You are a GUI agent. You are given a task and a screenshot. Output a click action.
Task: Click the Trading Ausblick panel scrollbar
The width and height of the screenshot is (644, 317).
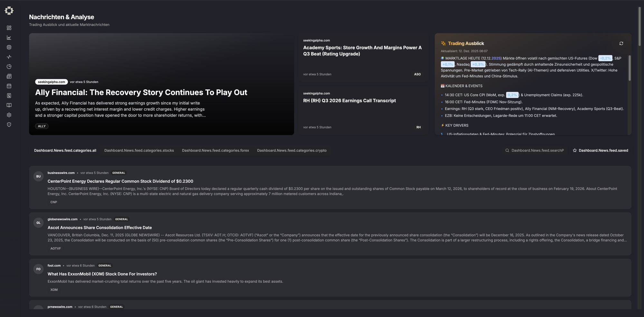coord(630,68)
